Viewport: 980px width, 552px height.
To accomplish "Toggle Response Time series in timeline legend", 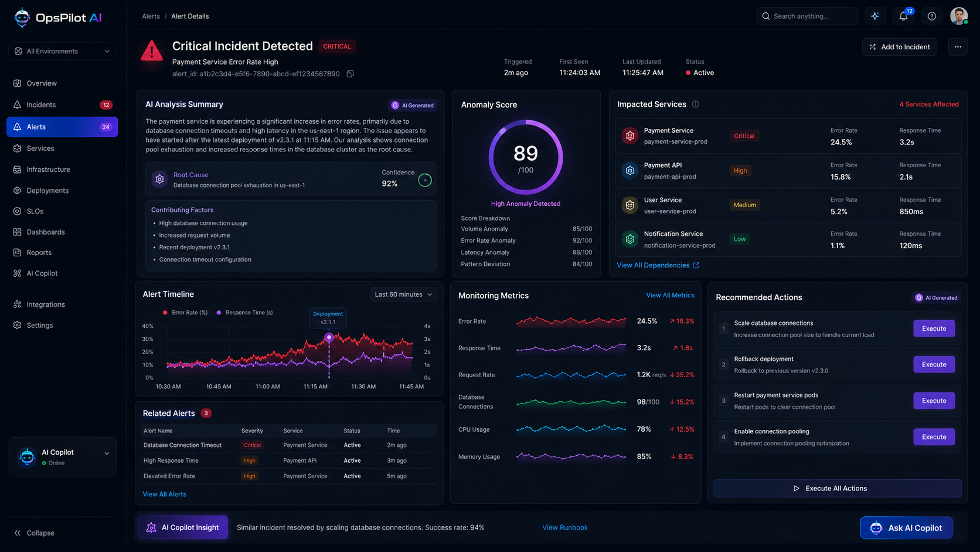I will click(x=244, y=313).
